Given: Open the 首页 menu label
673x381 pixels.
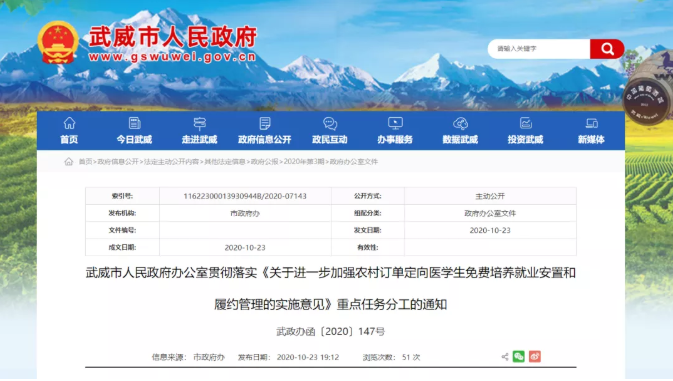Looking at the screenshot, I should pyautogui.click(x=69, y=139).
